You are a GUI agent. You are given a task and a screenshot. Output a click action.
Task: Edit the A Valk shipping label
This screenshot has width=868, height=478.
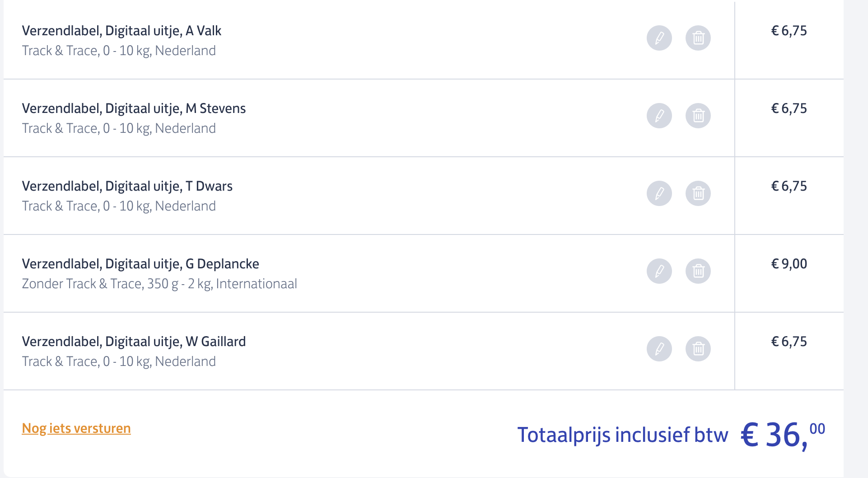[x=659, y=38]
